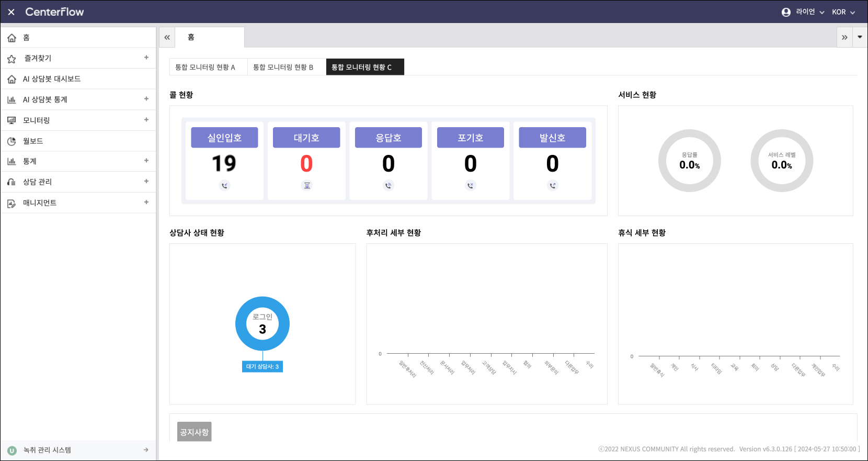Open the KOR language dropdown

pos(843,12)
